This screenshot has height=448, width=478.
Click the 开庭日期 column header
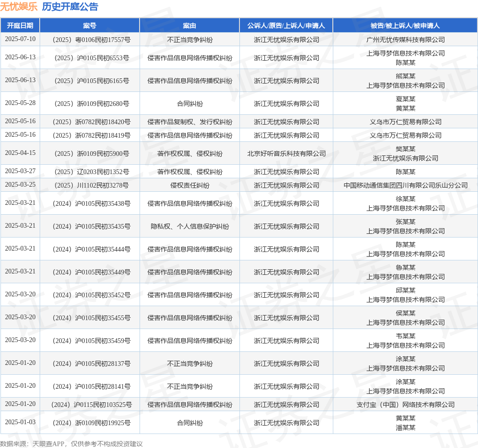tap(20, 26)
